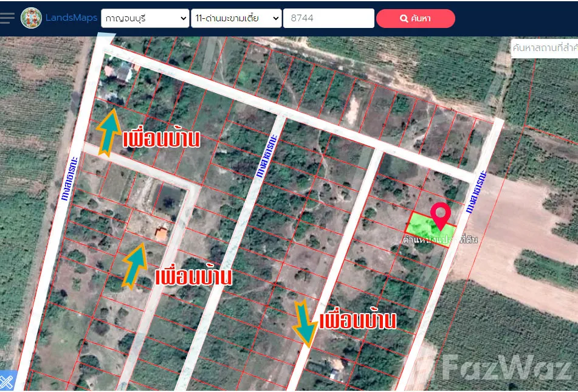This screenshot has width=578, height=392.
Task: Click the ค้นหาสถานที่สำคัญ place search box
Action: [x=544, y=47]
